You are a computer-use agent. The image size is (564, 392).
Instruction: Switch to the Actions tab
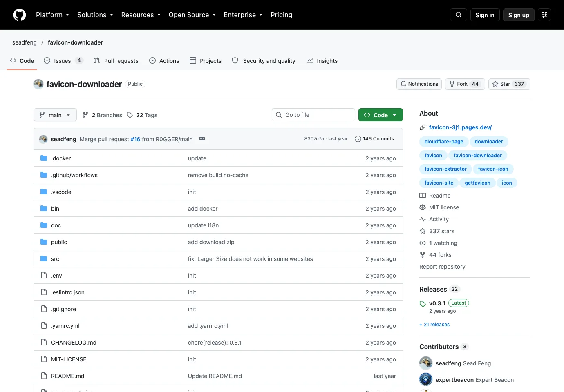tap(164, 61)
